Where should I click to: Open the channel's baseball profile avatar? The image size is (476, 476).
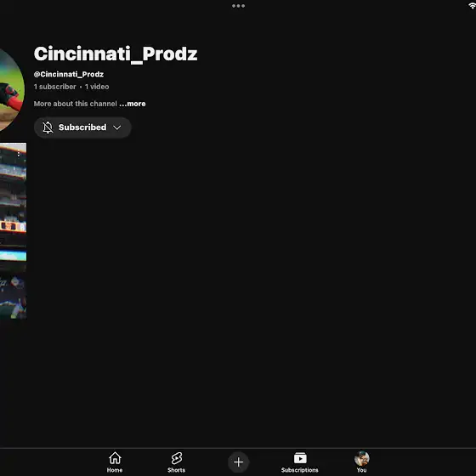[12, 90]
